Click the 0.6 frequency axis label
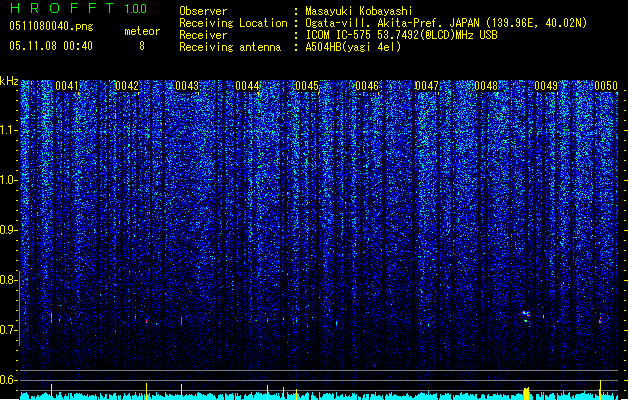The width and height of the screenshot is (629, 400). pos(8,380)
